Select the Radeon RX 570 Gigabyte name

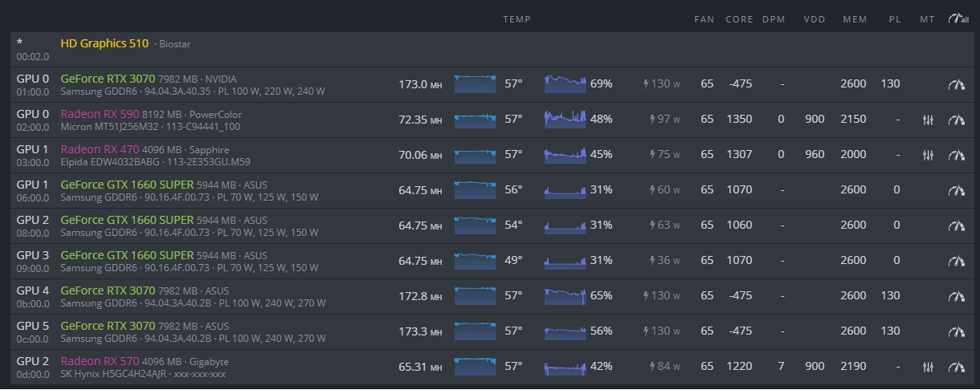99,361
